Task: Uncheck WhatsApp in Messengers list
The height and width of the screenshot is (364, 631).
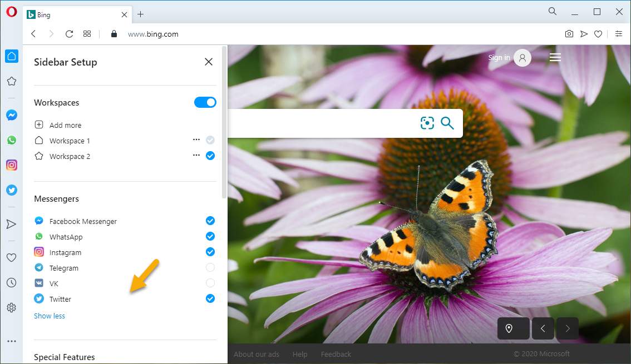Action: pyautogui.click(x=210, y=236)
